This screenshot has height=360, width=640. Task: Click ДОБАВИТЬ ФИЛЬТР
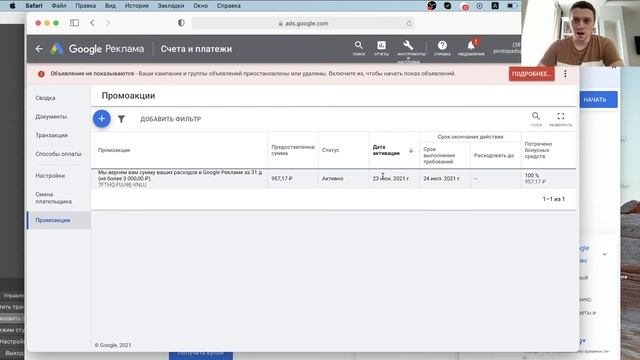click(171, 119)
